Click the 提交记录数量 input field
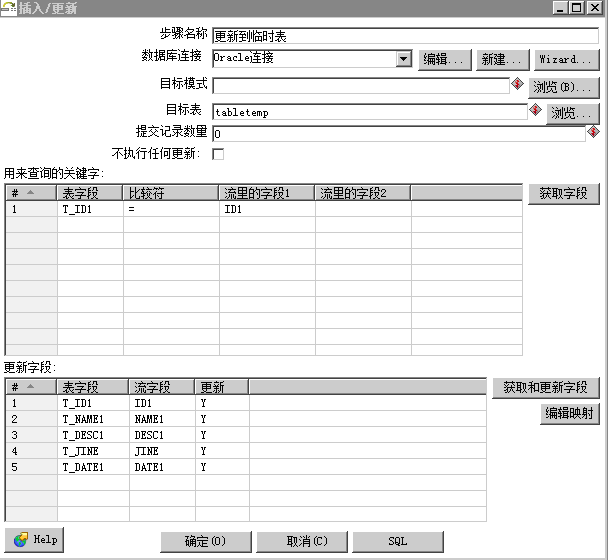 point(399,134)
